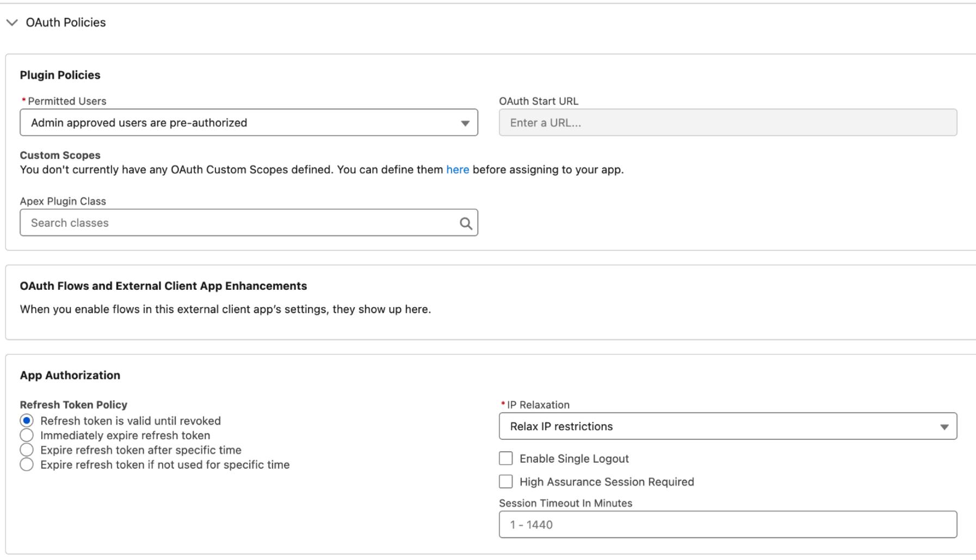
Task: Enable Single Logout
Action: pos(505,458)
